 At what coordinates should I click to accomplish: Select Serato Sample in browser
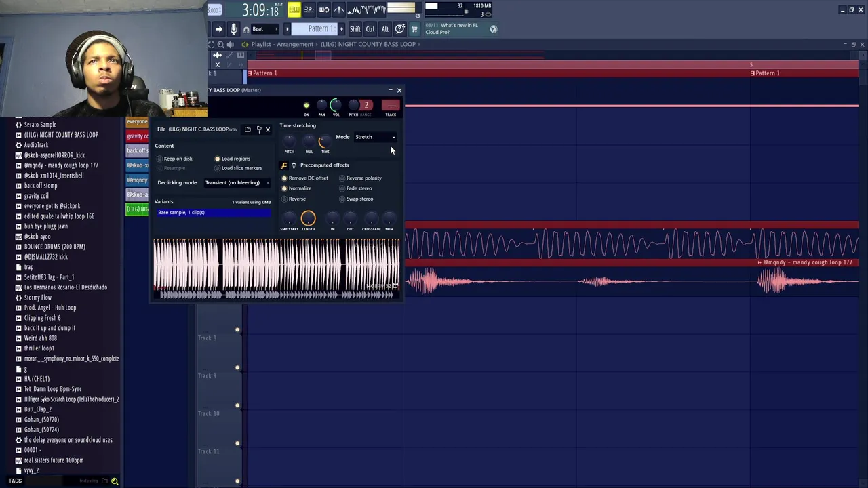40,125
